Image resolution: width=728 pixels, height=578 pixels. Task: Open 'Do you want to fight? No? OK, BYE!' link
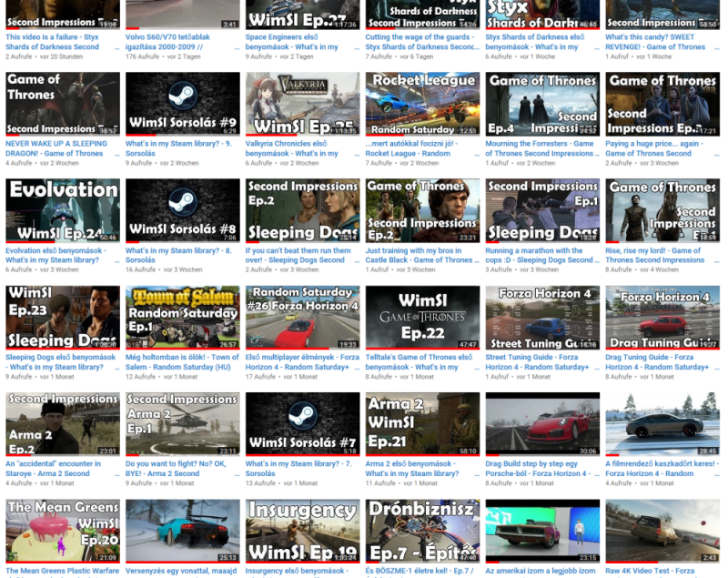(176, 469)
